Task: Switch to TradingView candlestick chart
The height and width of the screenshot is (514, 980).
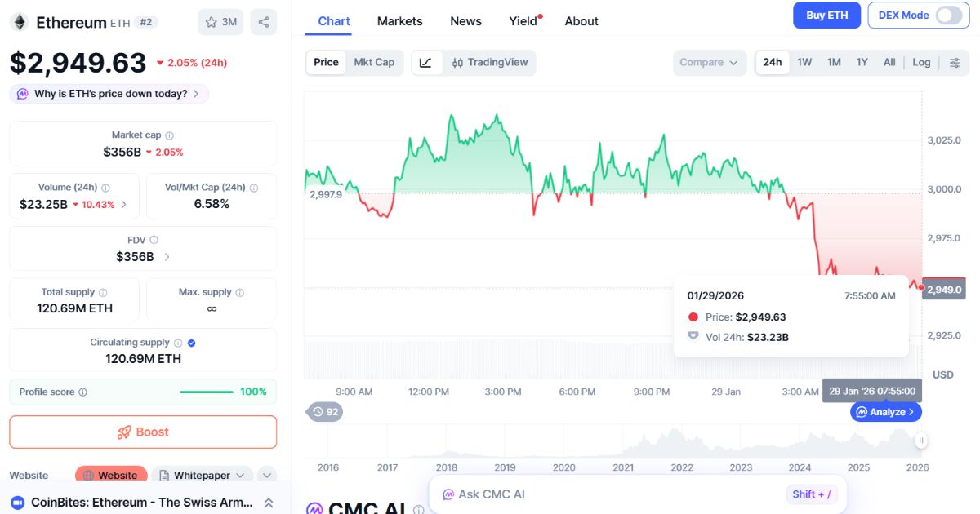Action: pyautogui.click(x=490, y=63)
